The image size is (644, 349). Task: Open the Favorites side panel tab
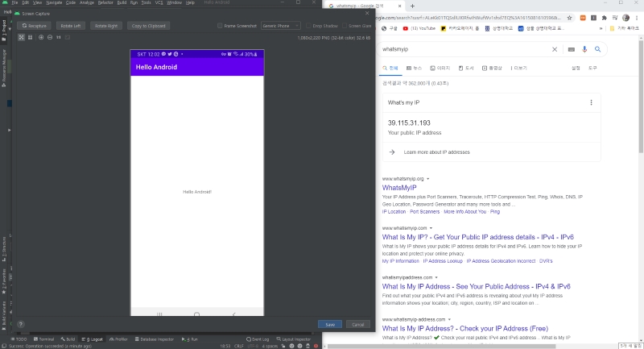pos(4,281)
